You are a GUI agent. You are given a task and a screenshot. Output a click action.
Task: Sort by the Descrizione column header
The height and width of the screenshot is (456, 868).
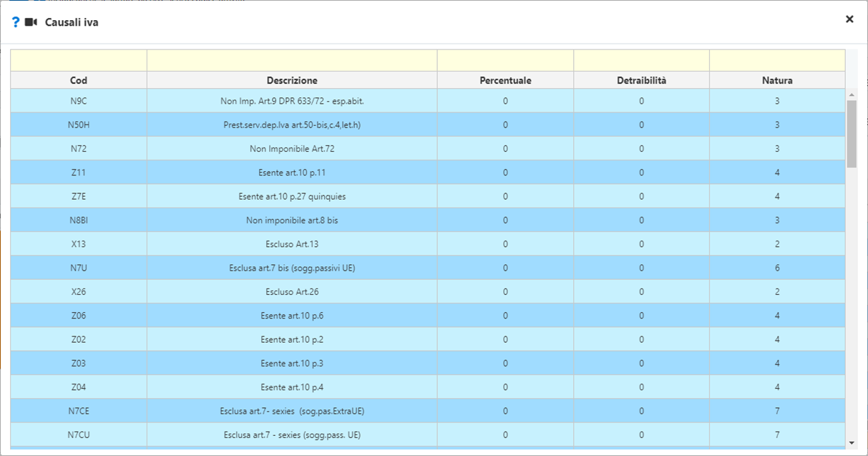click(x=292, y=80)
